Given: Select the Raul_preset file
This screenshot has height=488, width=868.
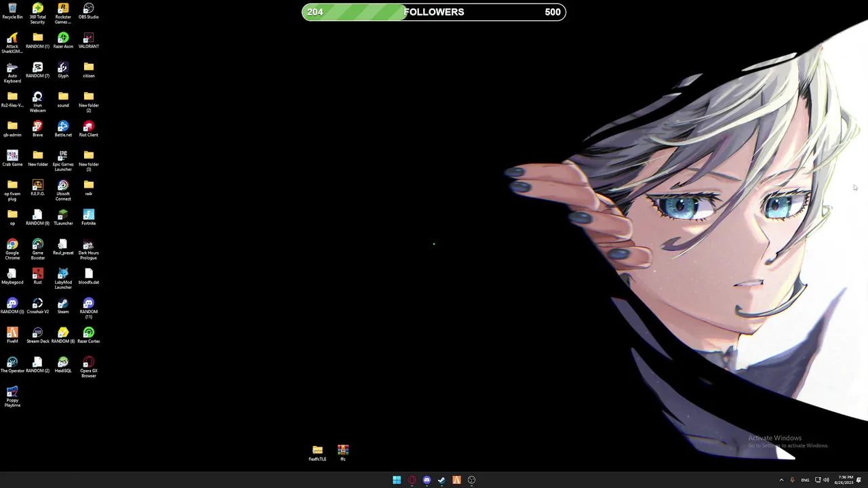Looking at the screenshot, I should [x=63, y=247].
